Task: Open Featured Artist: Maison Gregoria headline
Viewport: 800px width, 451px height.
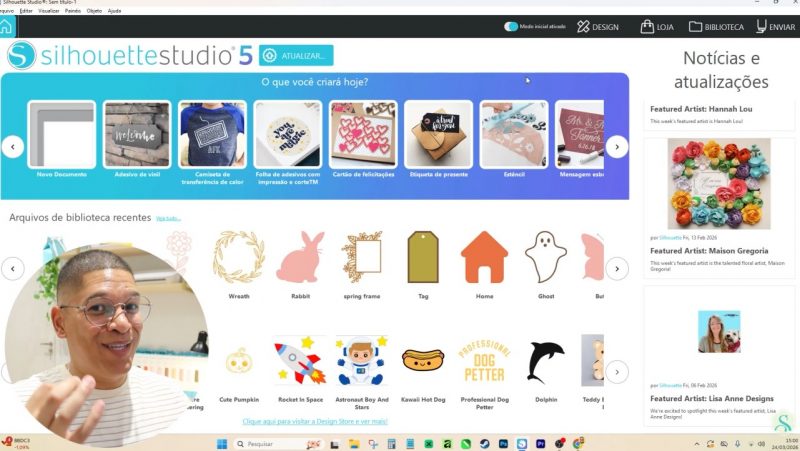Action: click(709, 250)
